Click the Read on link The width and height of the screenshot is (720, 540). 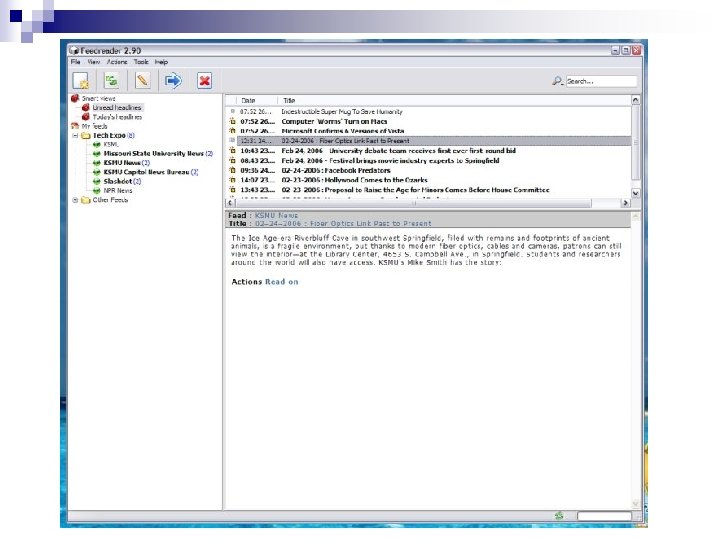pyautogui.click(x=281, y=281)
